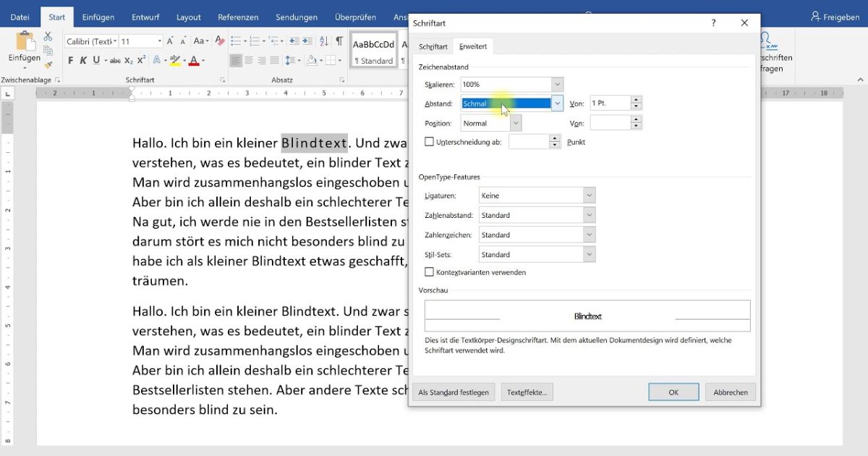Click the Abbrechen button
The image size is (868, 456).
pyautogui.click(x=731, y=392)
